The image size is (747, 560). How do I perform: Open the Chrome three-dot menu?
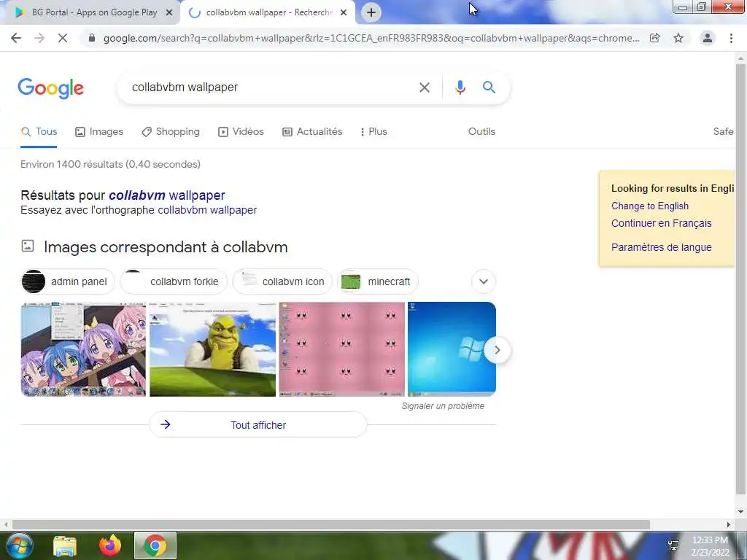click(x=731, y=38)
